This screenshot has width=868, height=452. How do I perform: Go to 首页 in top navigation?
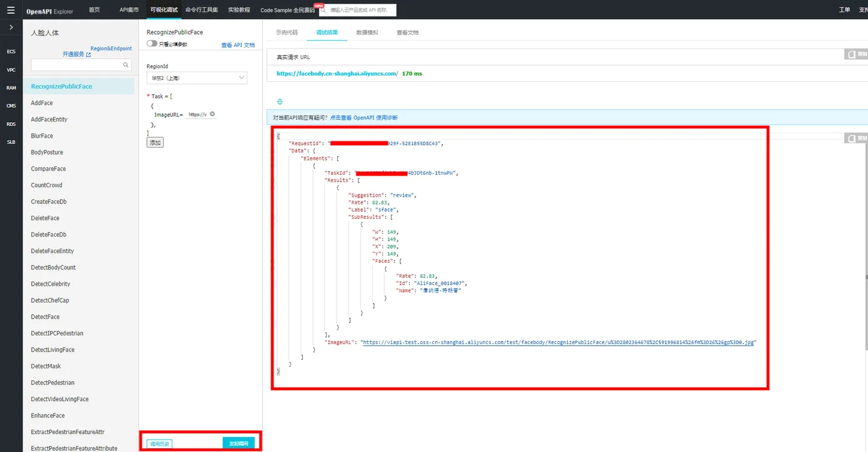[94, 10]
